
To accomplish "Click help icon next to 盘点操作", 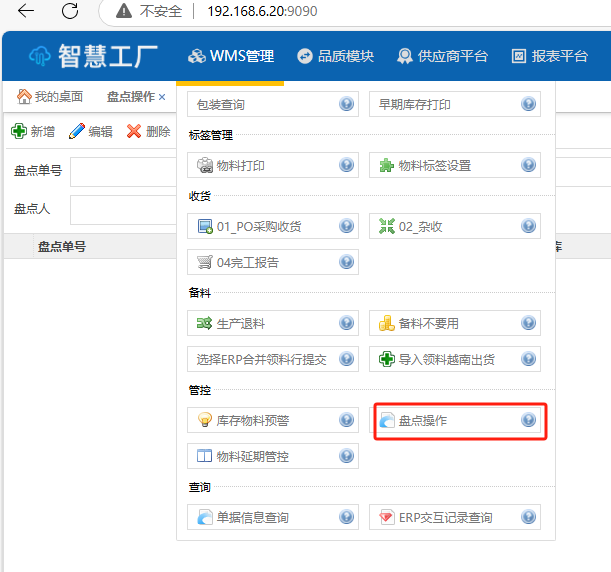I will [529, 421].
